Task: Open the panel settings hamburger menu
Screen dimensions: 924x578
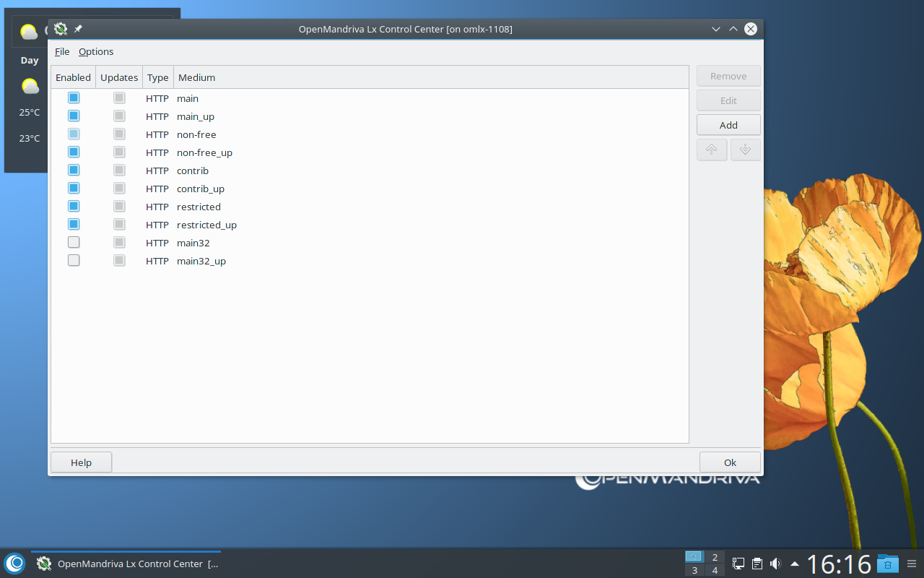Action: click(x=912, y=564)
